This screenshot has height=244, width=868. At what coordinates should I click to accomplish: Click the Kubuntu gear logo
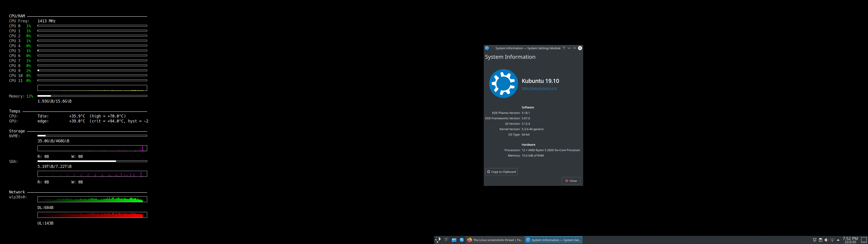503,84
